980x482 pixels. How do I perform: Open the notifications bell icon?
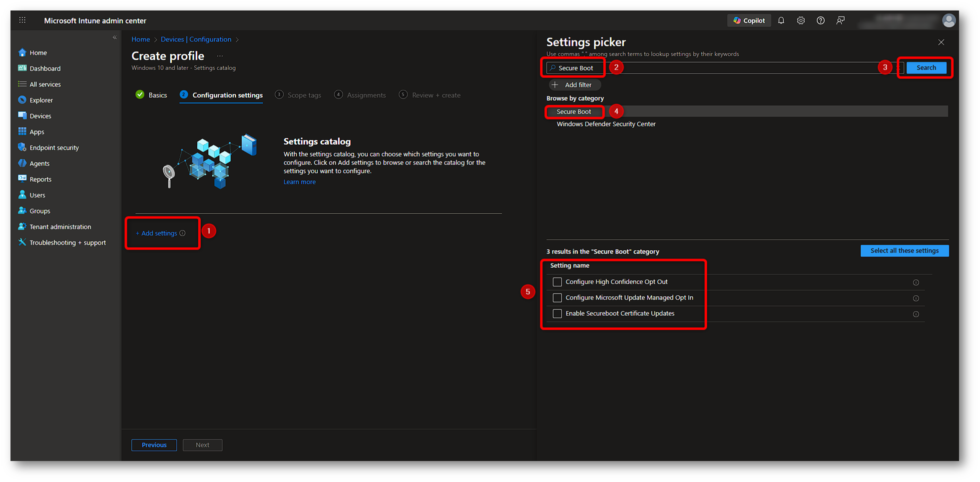pos(781,20)
